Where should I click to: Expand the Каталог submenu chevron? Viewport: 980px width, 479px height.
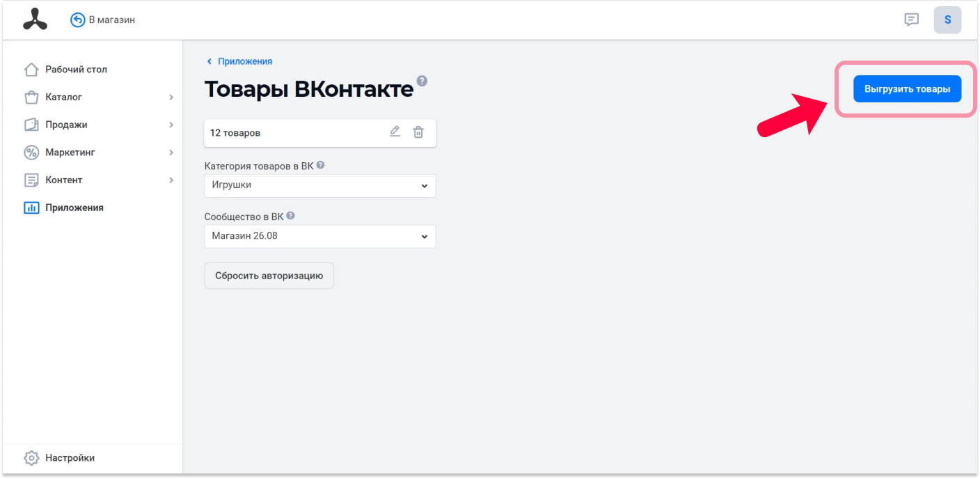(x=171, y=97)
